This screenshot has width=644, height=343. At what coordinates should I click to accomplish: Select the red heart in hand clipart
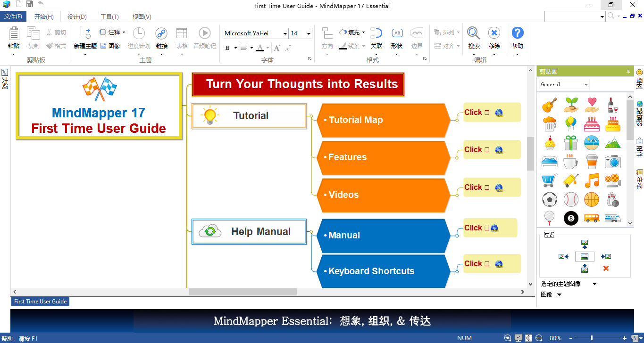click(x=592, y=105)
